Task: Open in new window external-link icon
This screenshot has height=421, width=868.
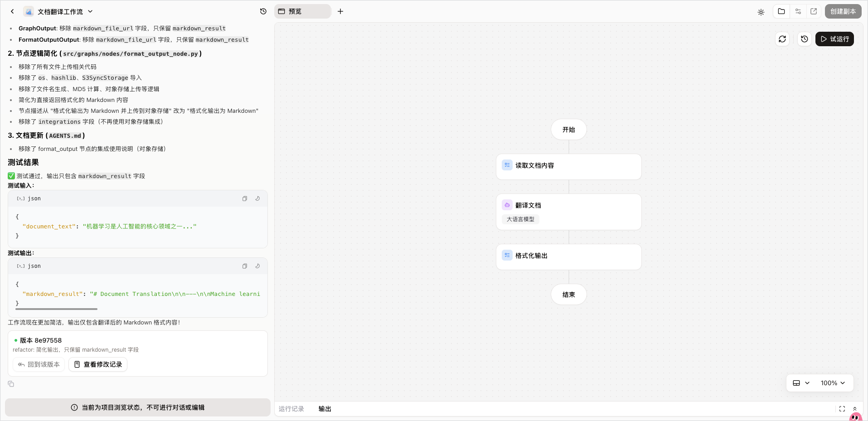Action: point(814,11)
